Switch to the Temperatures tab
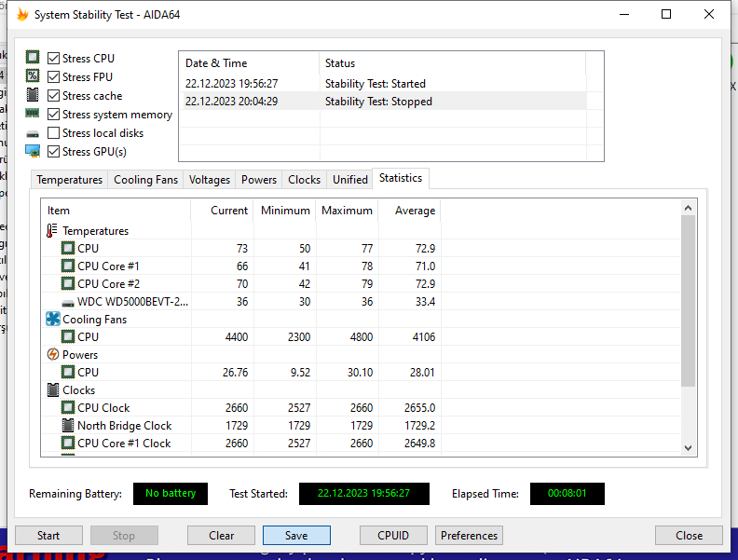738x560 pixels. [x=69, y=180]
